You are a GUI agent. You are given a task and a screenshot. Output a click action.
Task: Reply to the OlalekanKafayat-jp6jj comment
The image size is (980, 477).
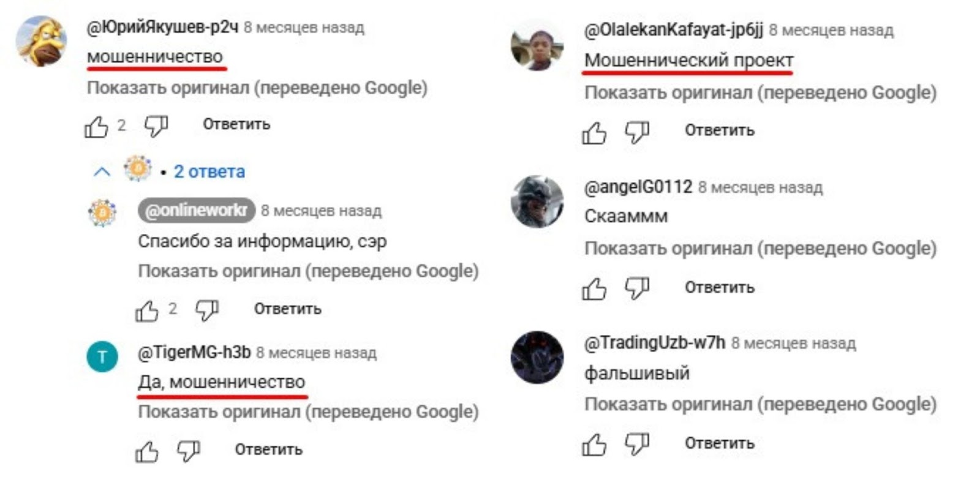720,130
